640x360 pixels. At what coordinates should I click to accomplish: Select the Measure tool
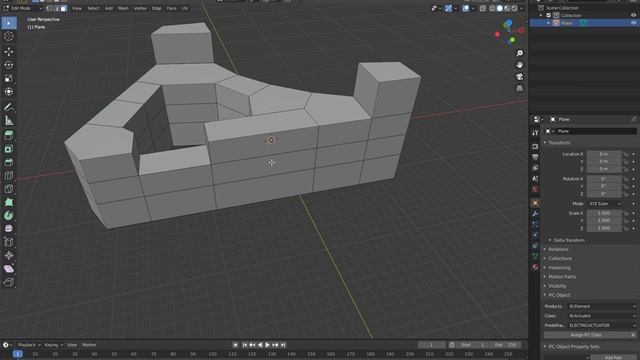[x=9, y=120]
